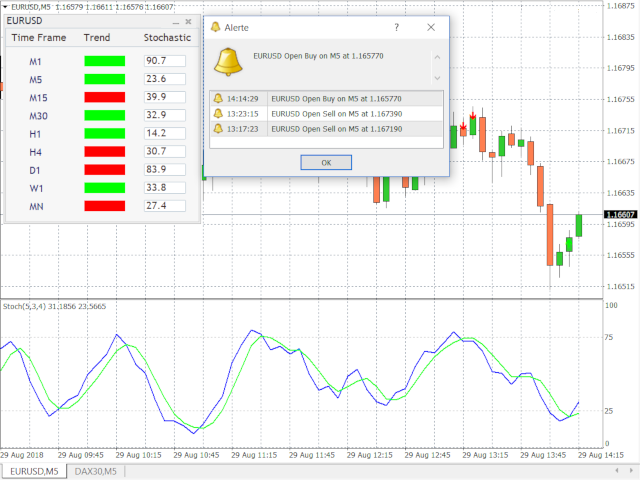
Task: Click the EURUSD,M5 chart title dropdown triangle
Action: (x=5, y=7)
